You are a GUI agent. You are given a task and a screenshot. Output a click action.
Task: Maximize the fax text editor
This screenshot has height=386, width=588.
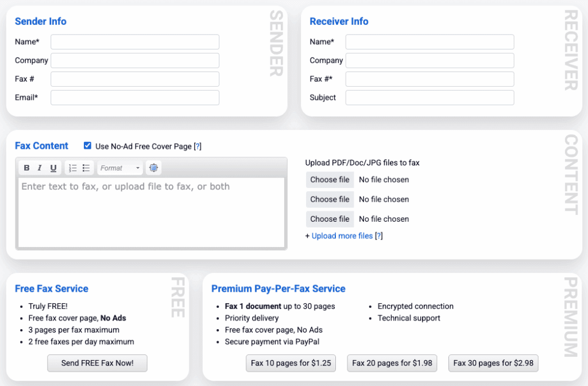[x=152, y=167]
